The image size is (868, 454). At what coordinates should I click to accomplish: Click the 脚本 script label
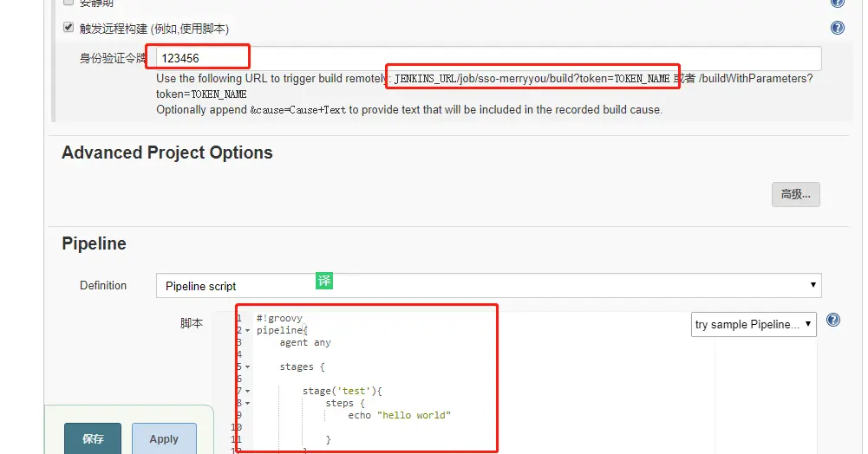pyautogui.click(x=192, y=323)
